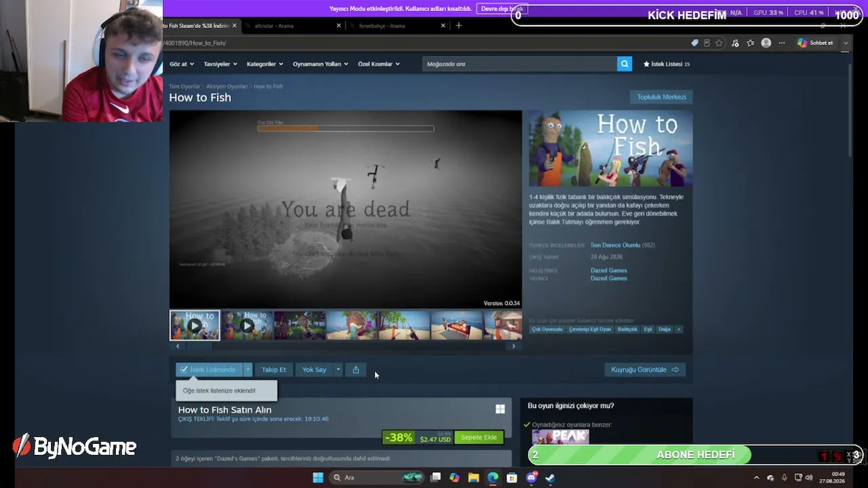The height and width of the screenshot is (488, 868).
Task: Select the fourth screenshot thumbnail with beach
Action: [x=352, y=325]
